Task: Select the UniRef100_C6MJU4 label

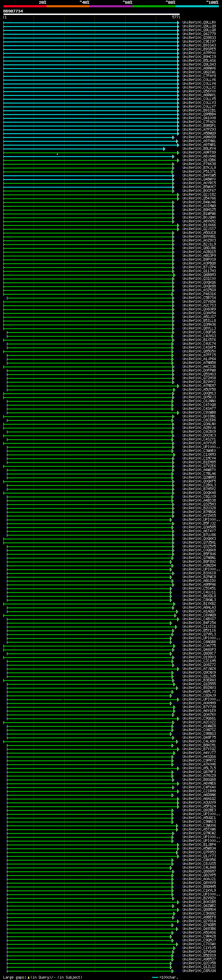Action: (199, 971)
